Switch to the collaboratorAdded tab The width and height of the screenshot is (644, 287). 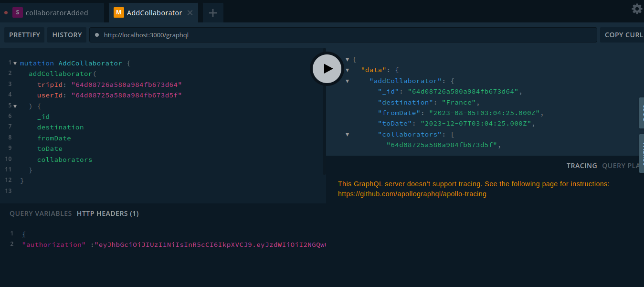click(52, 13)
